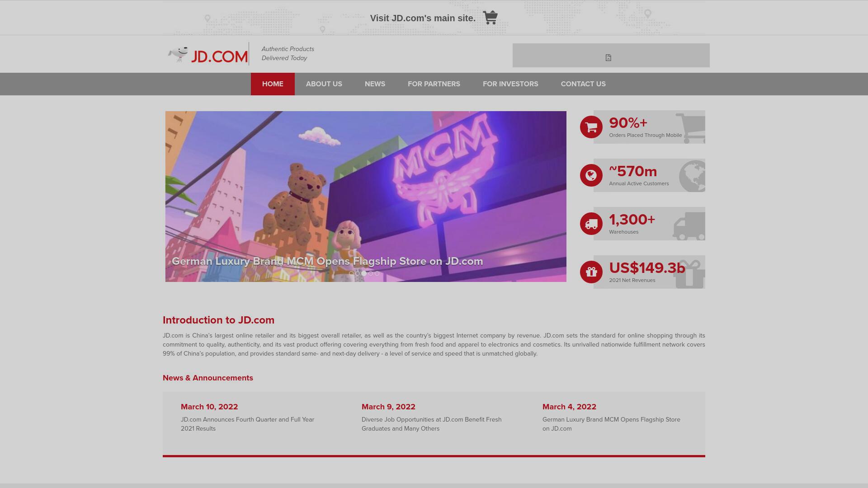Screen dimensions: 868x488
Task: Click the red cart circle icon by 90%+
Action: coord(591,127)
